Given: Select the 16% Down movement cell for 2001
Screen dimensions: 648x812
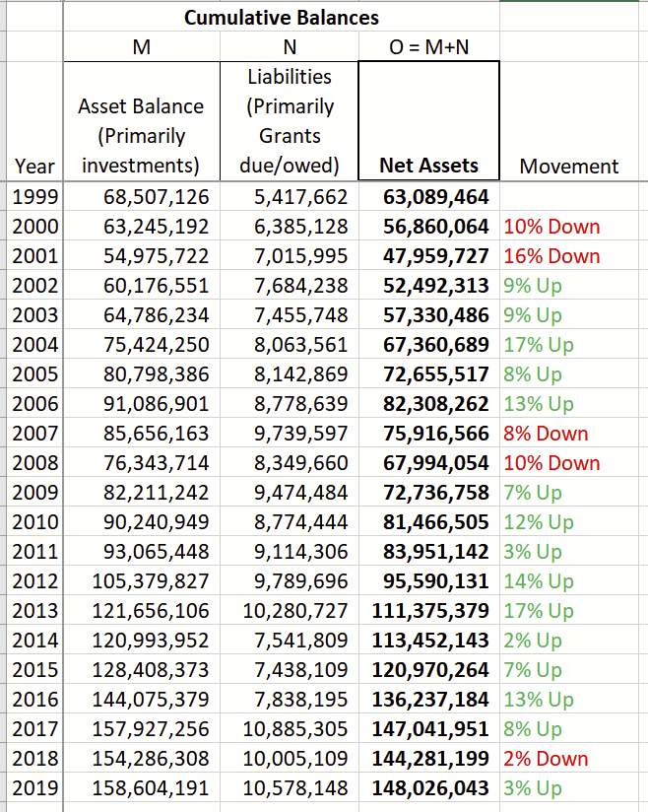Looking at the screenshot, I should point(551,256).
